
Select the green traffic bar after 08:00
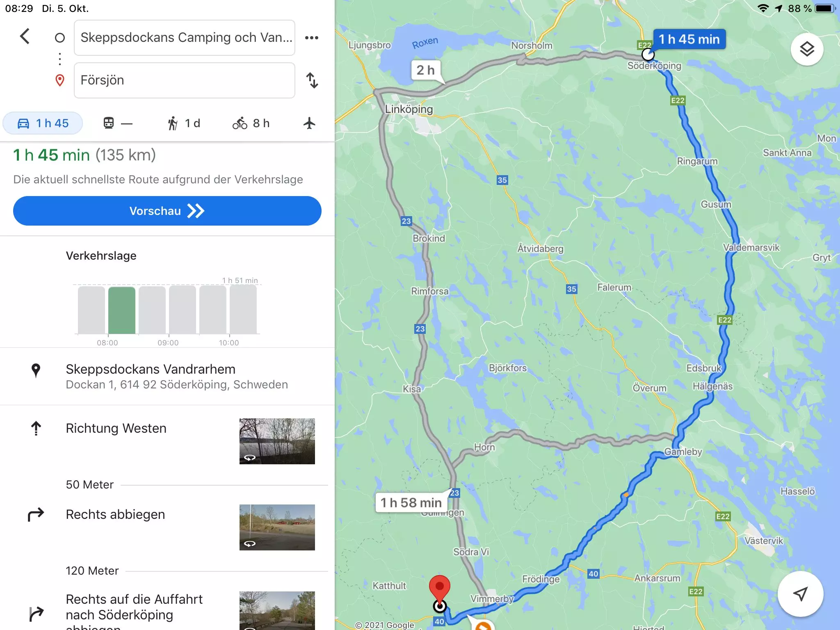[x=122, y=310]
